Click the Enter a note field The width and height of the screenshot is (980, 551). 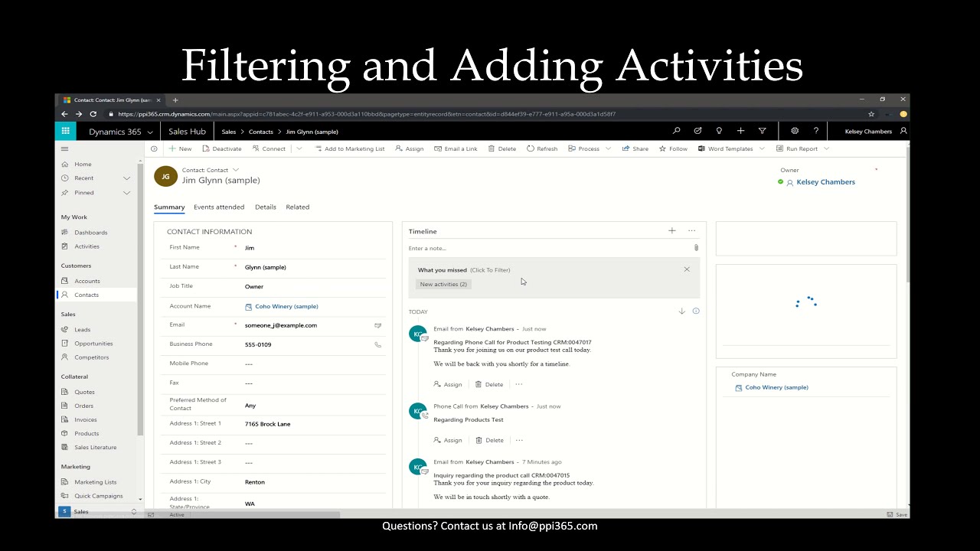click(548, 248)
